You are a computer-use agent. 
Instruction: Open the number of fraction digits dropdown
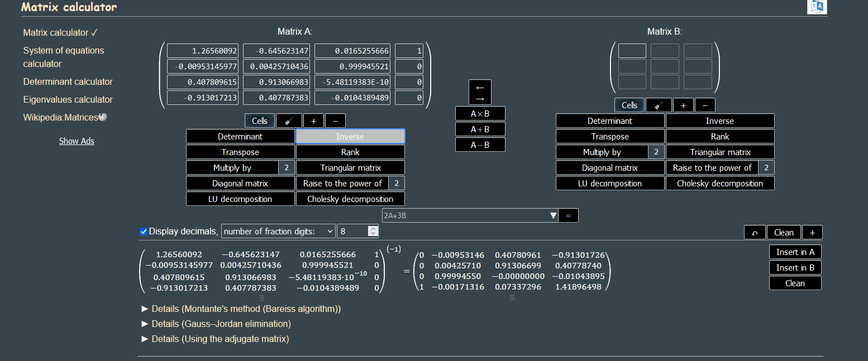[x=278, y=231]
